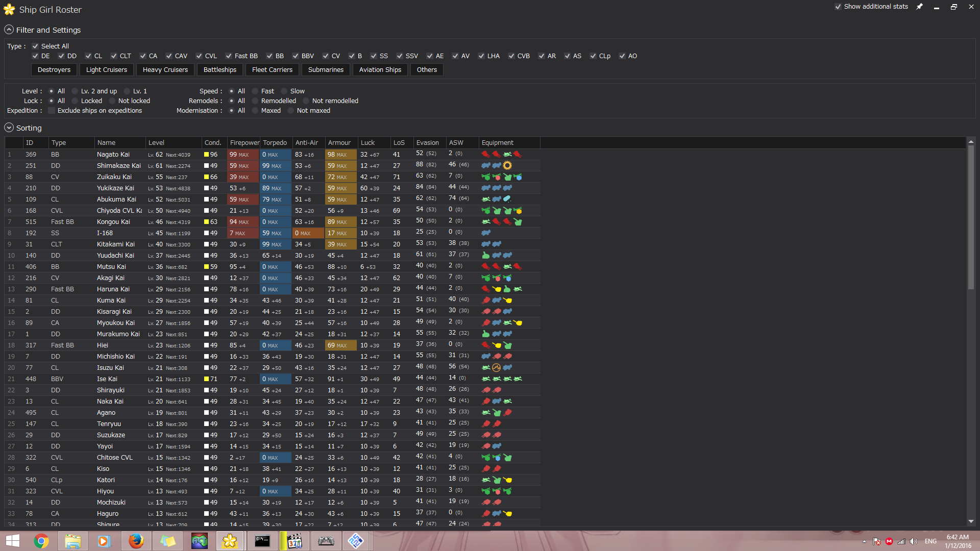Uncheck the Select All type checkbox
The height and width of the screenshot is (551, 980).
[35, 46]
